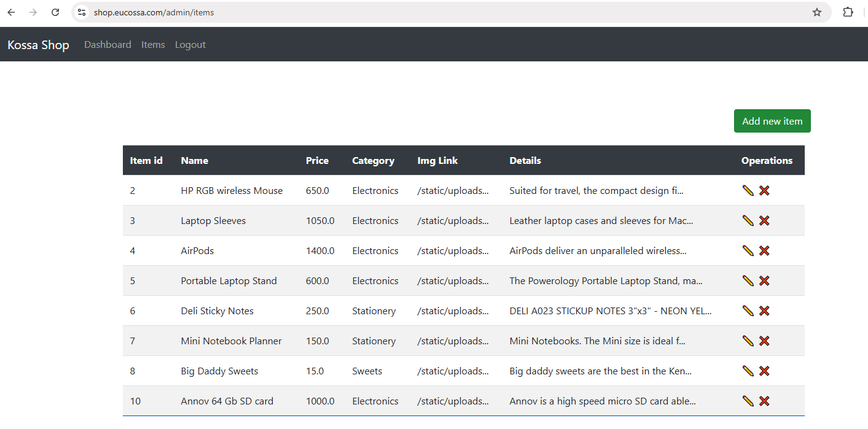Delete the Mini Notebook Planner item

pos(764,341)
